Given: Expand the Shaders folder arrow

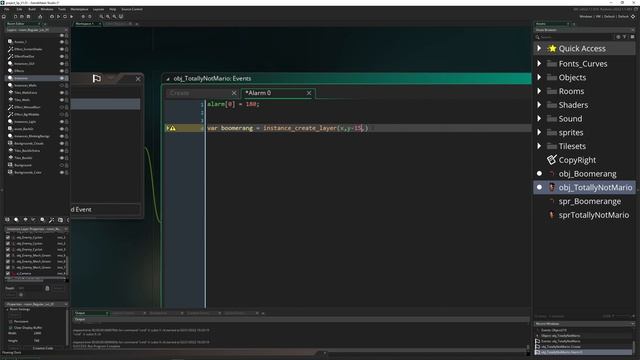Looking at the screenshot, I should pos(539,105).
